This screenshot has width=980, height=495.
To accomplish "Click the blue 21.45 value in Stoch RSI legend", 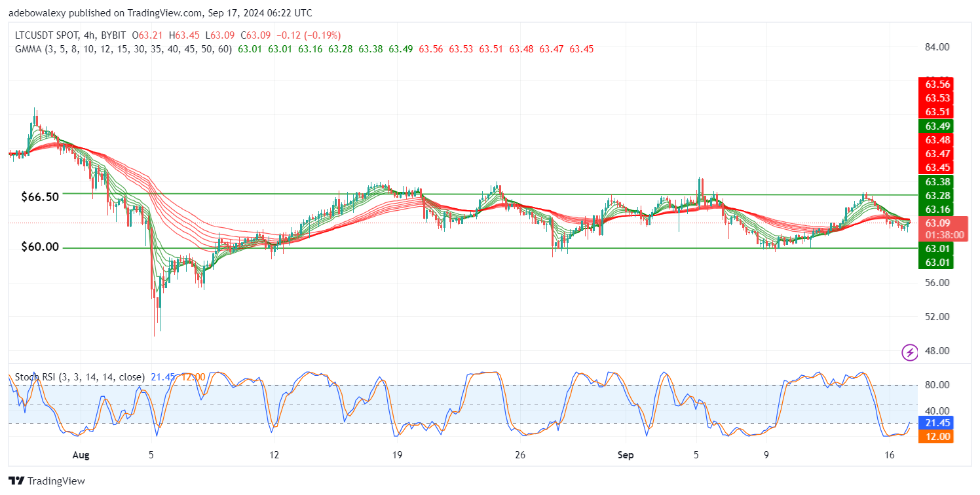I will coord(162,377).
